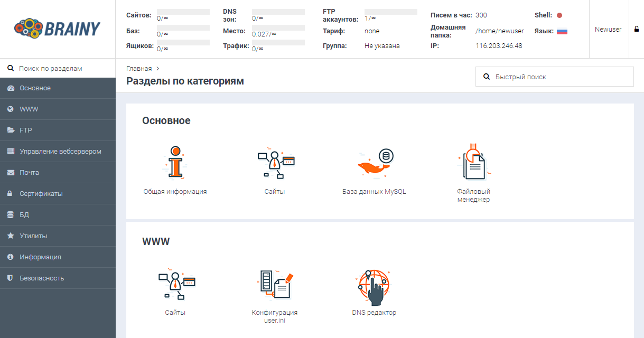Select Сертификаты in the sidebar

[41, 194]
